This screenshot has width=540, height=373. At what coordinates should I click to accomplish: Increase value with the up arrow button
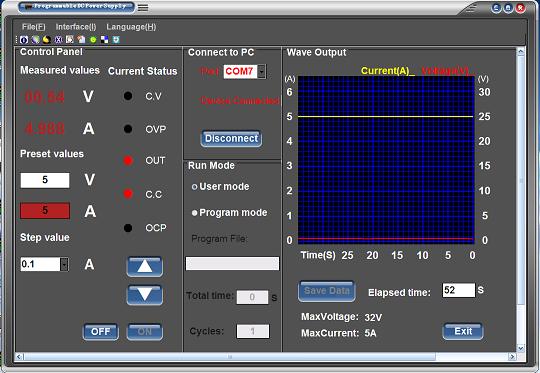click(145, 266)
